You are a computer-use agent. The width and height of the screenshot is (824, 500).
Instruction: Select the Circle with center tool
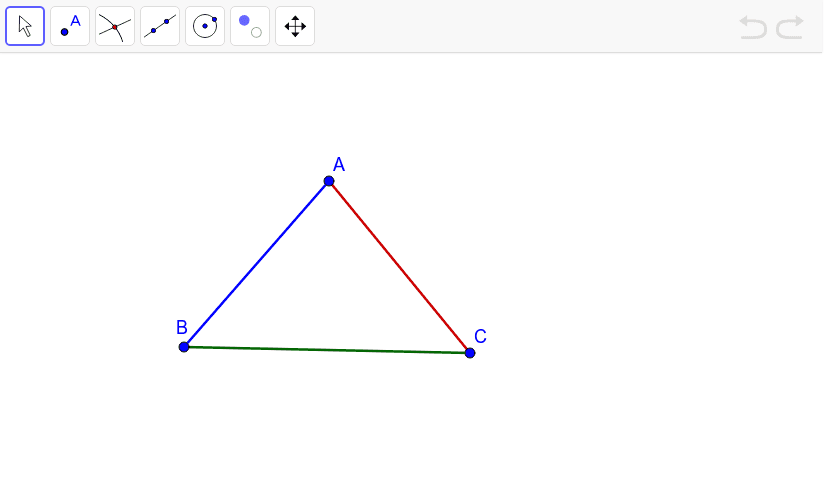coord(205,26)
